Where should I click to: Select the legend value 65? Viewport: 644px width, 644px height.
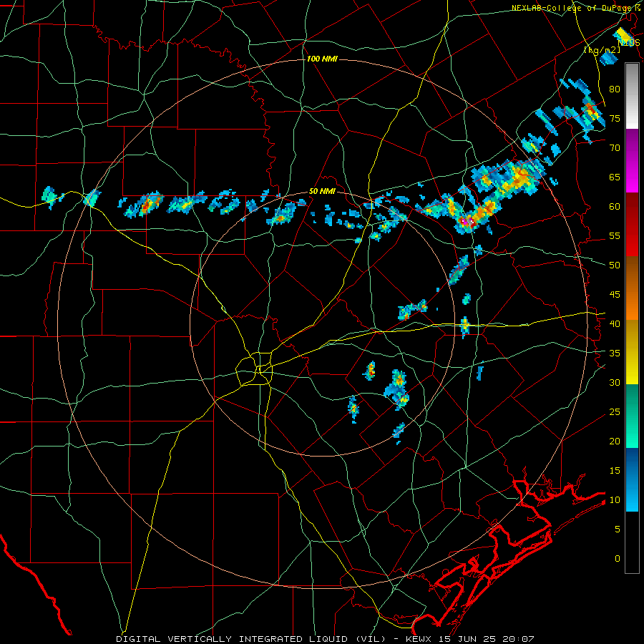point(615,177)
